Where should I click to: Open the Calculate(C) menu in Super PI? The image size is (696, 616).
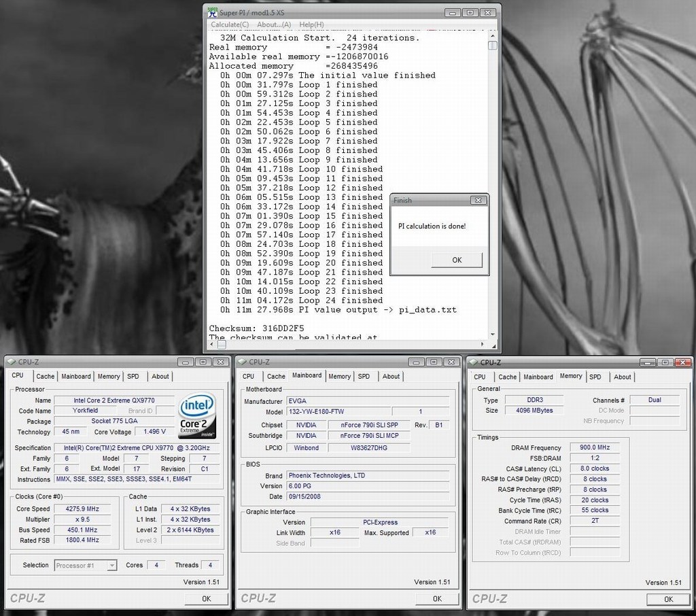click(x=230, y=24)
